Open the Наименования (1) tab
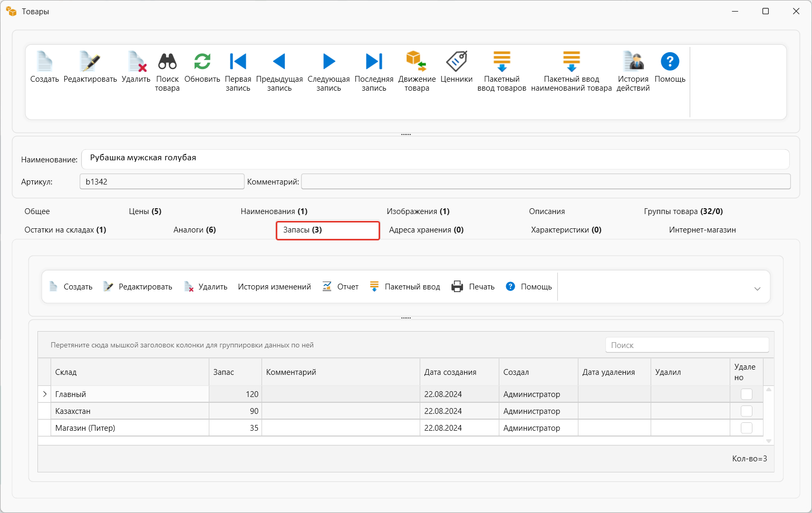Screen dimensions: 812x513 pos(274,211)
